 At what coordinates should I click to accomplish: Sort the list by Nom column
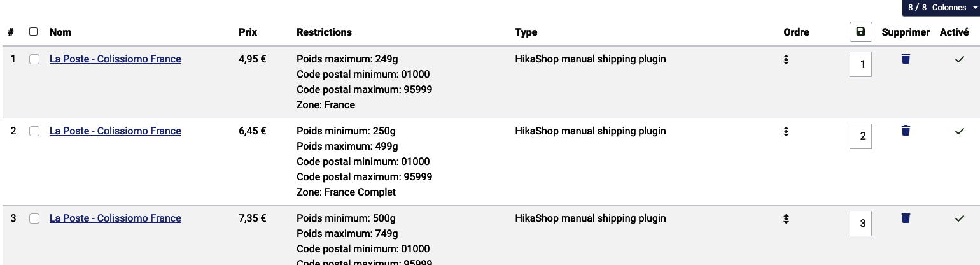tap(60, 32)
